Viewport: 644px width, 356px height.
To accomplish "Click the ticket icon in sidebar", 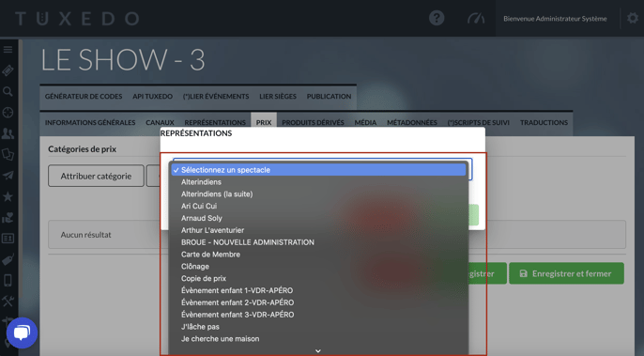I will 8,70.
